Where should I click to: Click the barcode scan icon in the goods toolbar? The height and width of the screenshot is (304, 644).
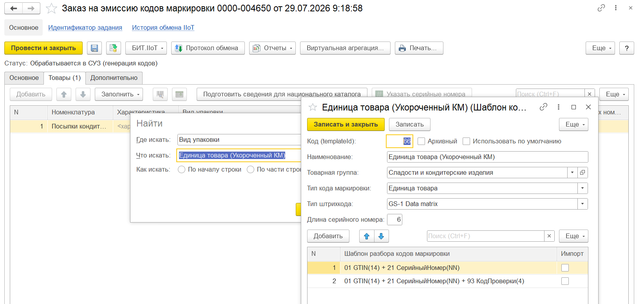coord(160,94)
